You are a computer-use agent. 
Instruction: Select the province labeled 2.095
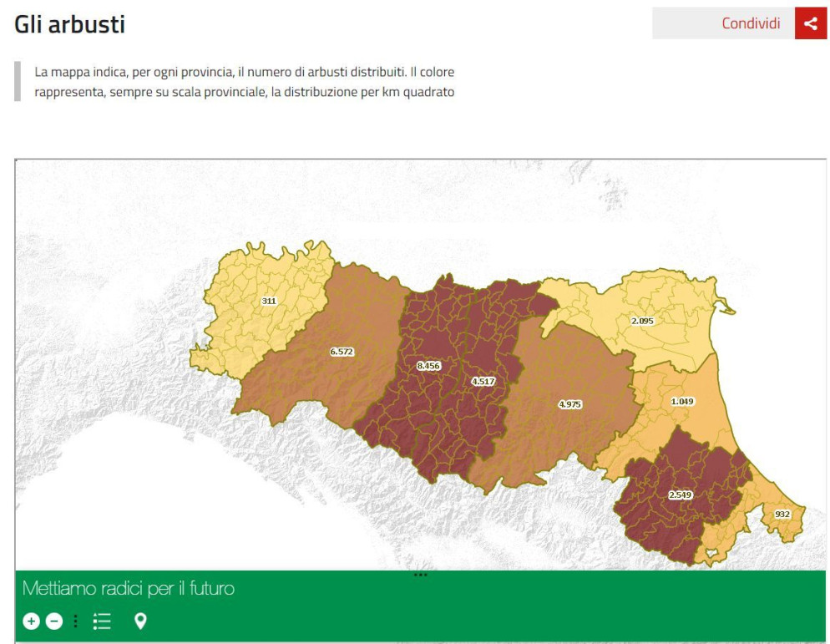[642, 321]
